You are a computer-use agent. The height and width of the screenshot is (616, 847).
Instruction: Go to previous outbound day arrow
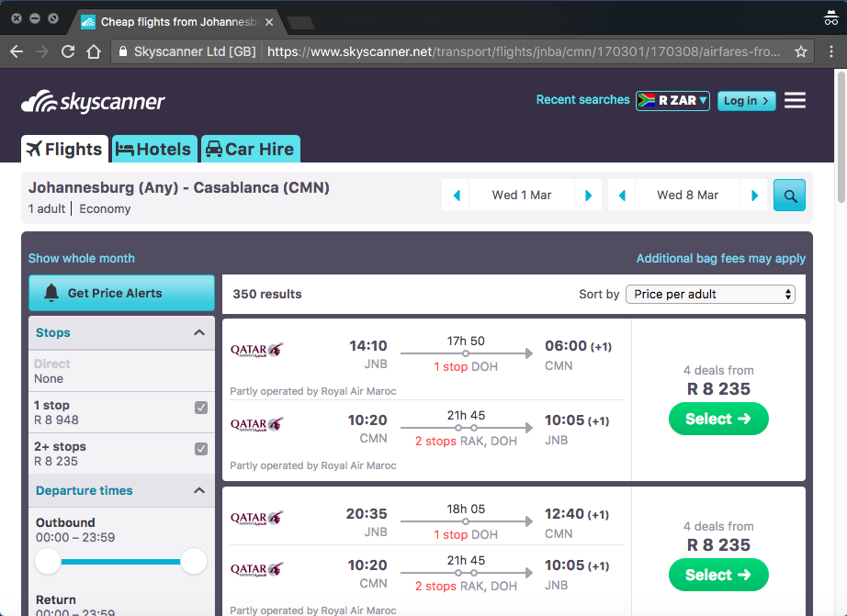click(x=457, y=196)
